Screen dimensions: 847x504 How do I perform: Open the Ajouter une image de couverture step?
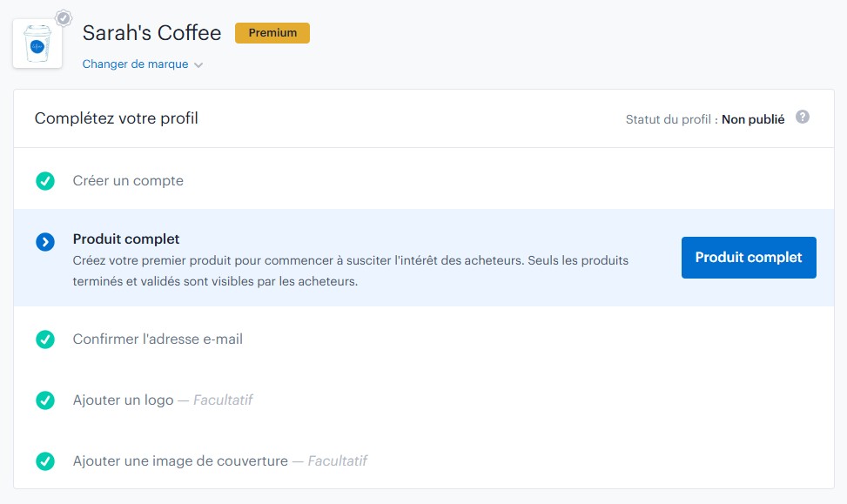(180, 461)
